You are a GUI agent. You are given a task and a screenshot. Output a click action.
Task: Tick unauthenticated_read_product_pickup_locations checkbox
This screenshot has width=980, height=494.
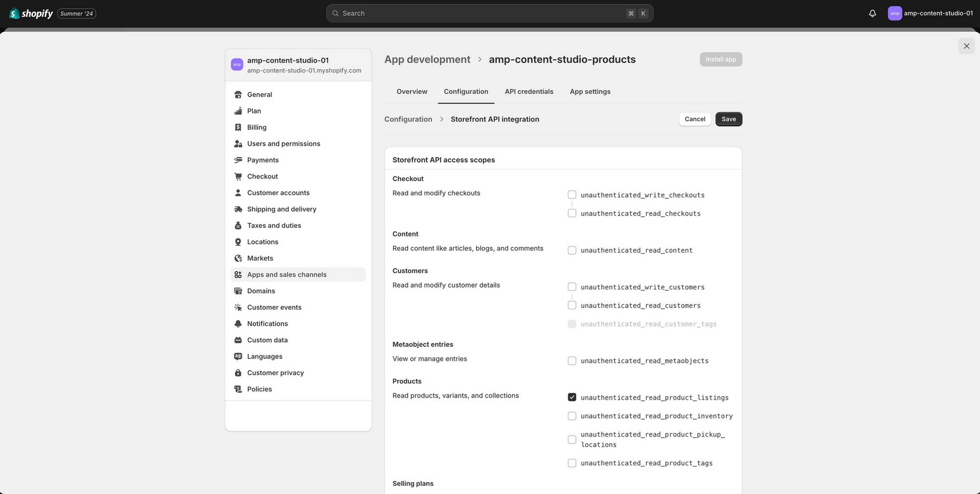point(572,439)
